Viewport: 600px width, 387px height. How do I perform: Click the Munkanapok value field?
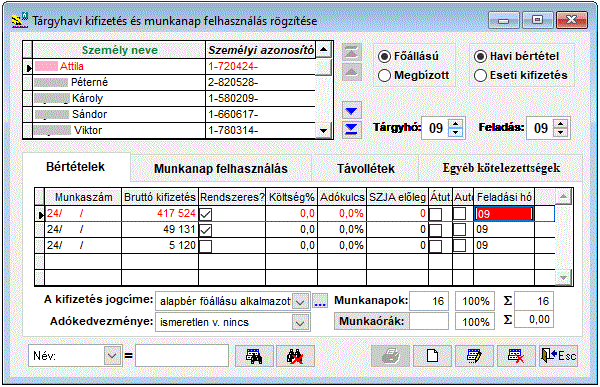click(429, 301)
